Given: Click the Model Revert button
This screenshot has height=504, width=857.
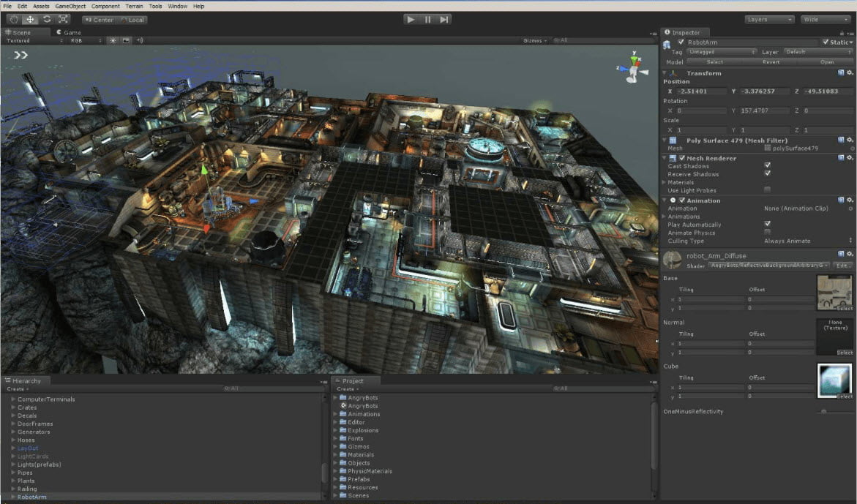Looking at the screenshot, I should 771,62.
